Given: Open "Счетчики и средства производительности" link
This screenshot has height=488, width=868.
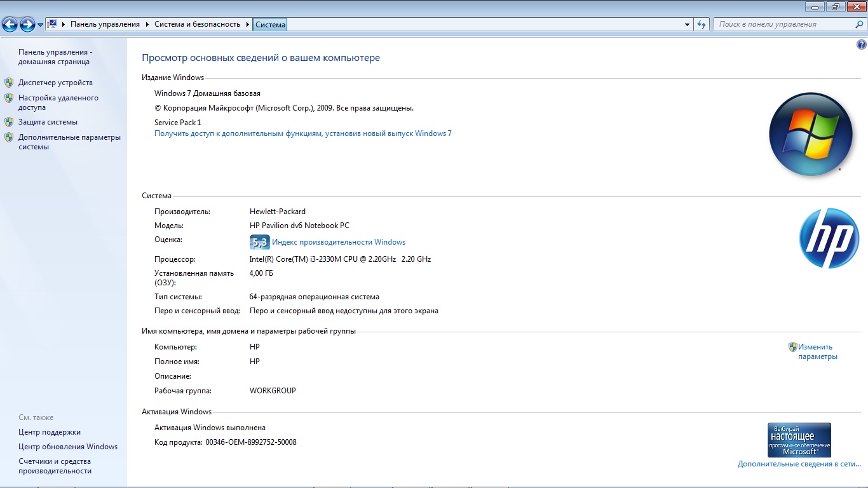Looking at the screenshot, I should 55,466.
